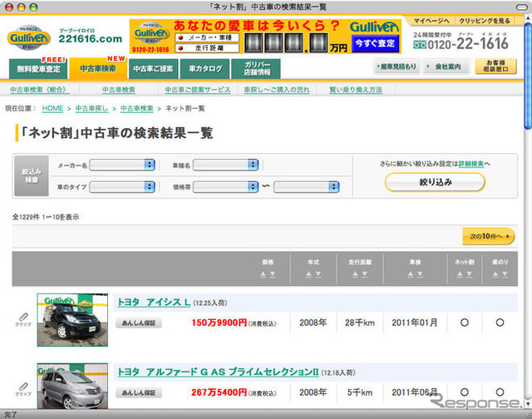This screenshot has width=532, height=419.
Task: Open the 中古車検索 link in the sub navigation
Action: coord(119,90)
